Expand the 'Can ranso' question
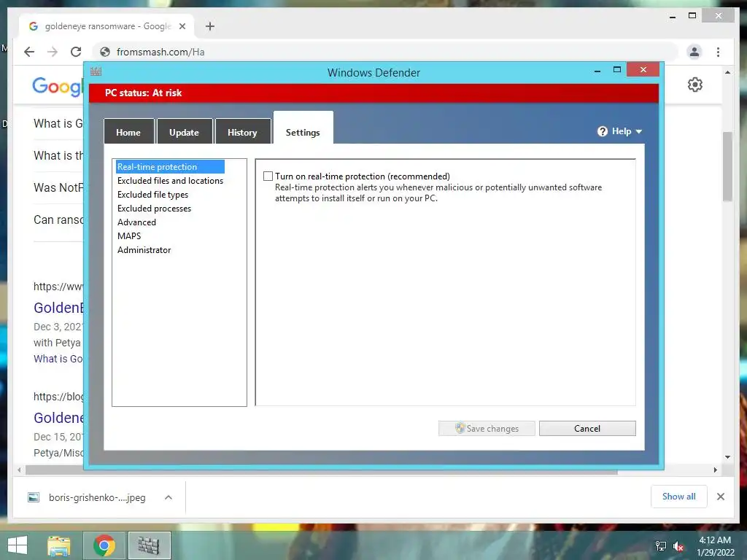This screenshot has width=747, height=560. point(58,219)
